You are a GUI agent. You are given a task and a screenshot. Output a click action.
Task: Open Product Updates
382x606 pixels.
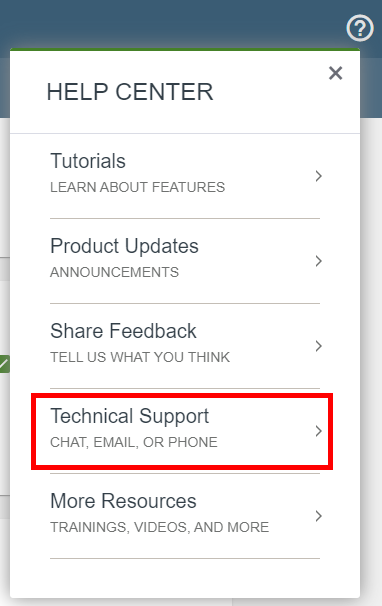(185, 261)
